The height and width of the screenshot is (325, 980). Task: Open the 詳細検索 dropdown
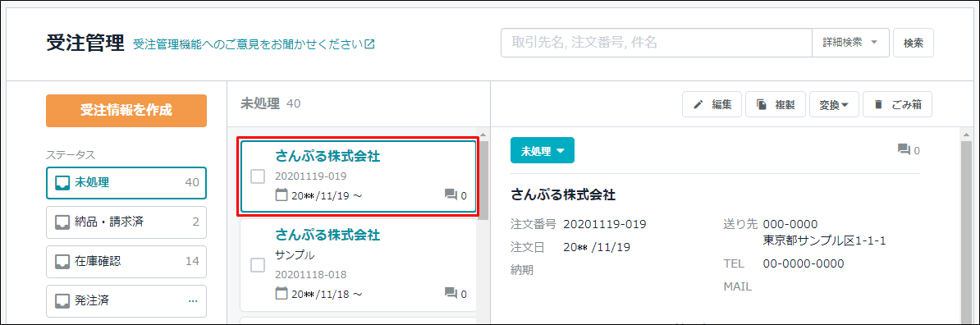[850, 43]
